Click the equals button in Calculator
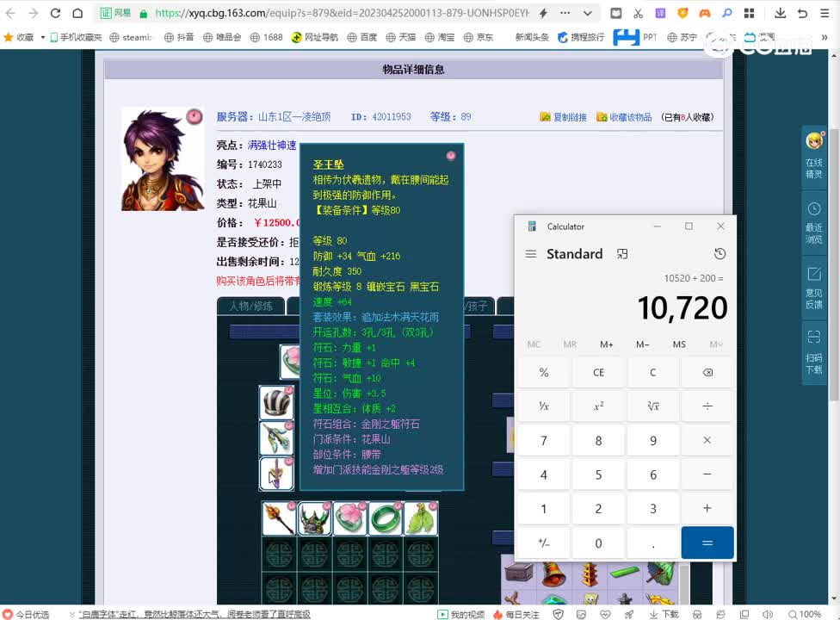 coord(707,542)
